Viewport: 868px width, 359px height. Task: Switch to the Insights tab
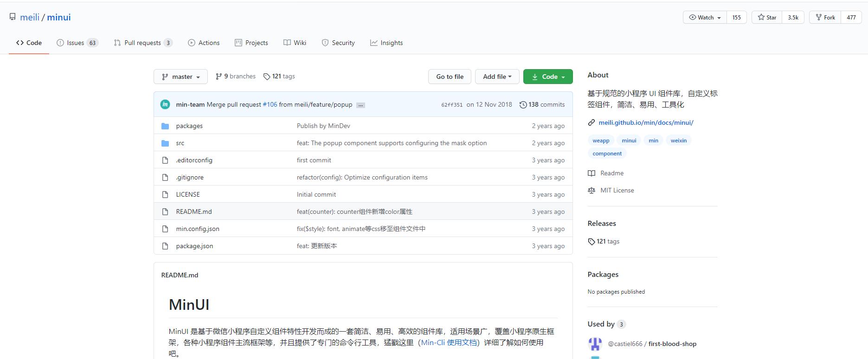[386, 43]
